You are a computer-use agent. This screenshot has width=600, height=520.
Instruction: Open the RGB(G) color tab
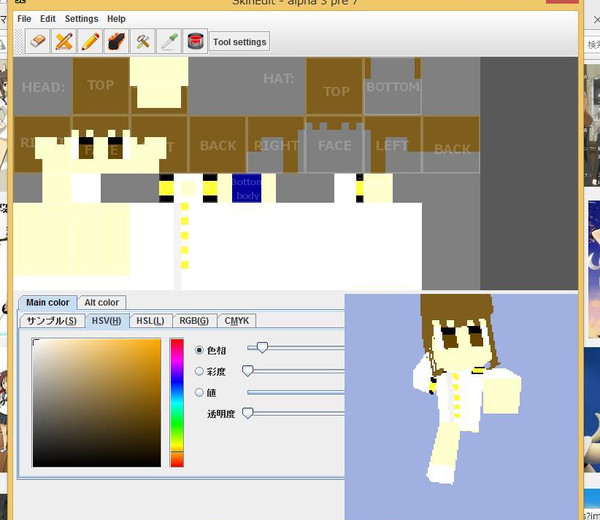pos(194,321)
